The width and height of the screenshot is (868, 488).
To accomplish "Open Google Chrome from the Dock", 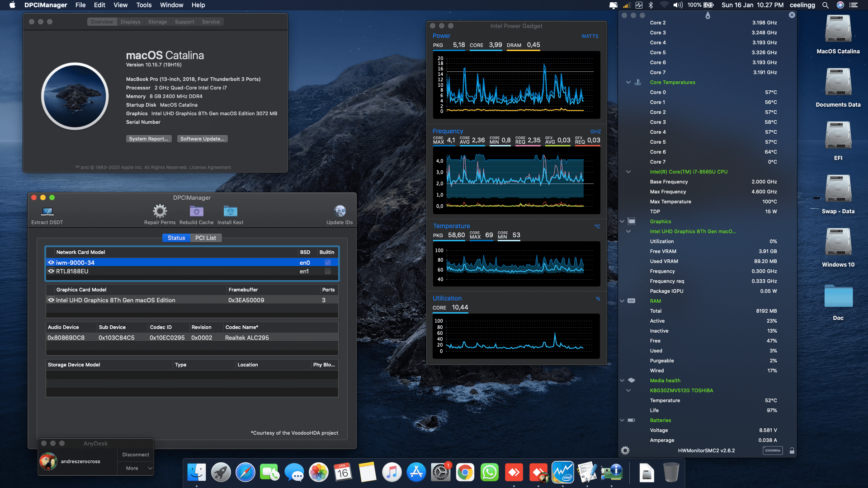I will tap(465, 473).
